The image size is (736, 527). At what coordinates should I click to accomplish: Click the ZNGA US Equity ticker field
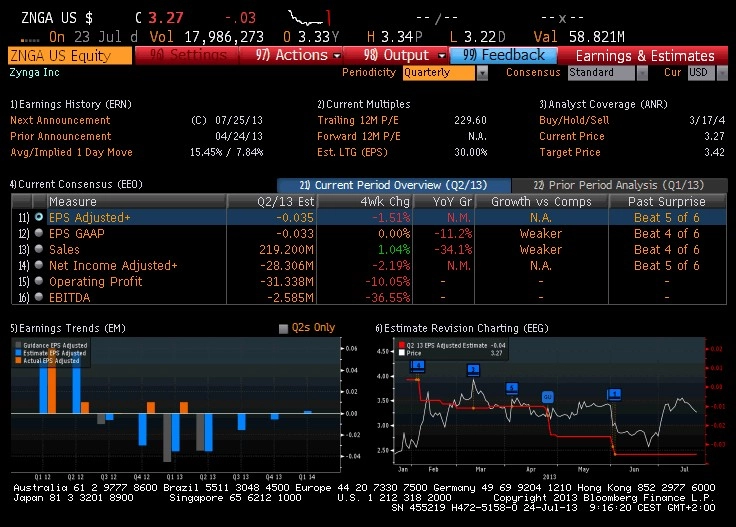[x=70, y=55]
